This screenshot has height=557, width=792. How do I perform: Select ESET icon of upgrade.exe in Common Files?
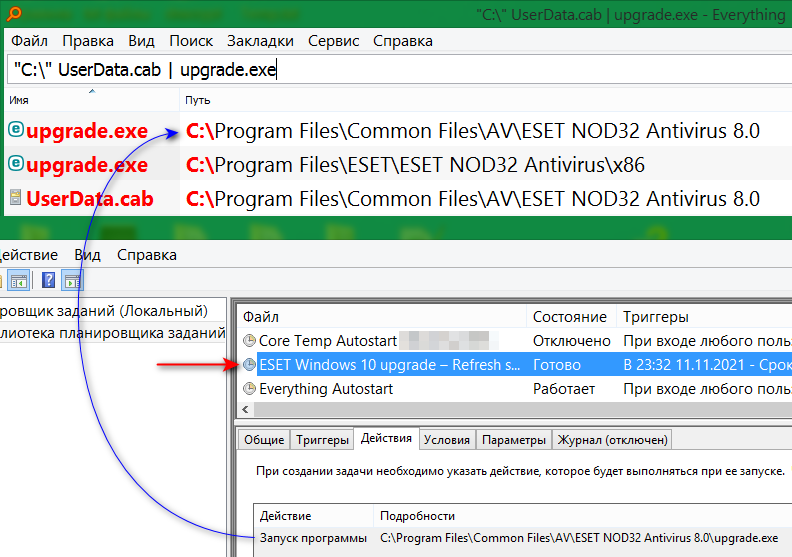16,130
